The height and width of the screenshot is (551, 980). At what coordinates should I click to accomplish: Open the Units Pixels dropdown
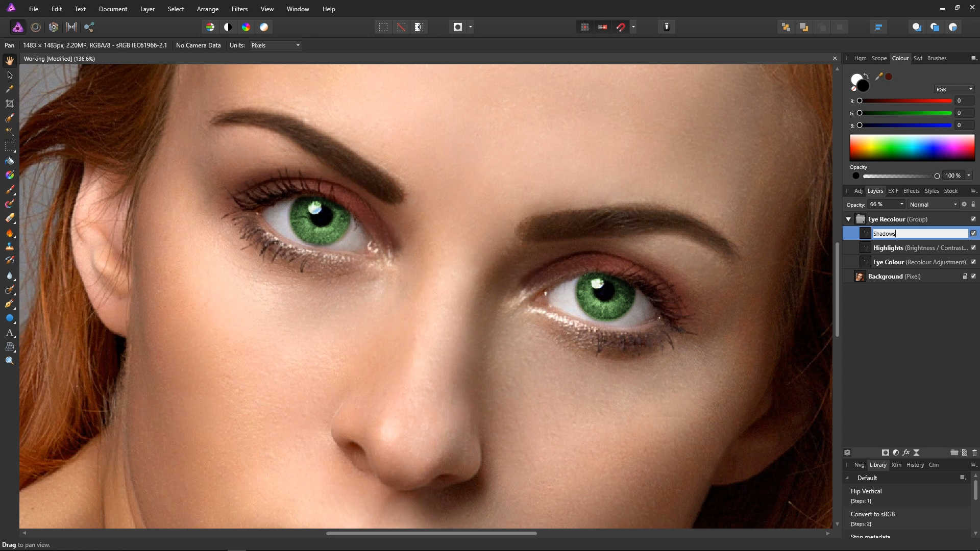[276, 45]
